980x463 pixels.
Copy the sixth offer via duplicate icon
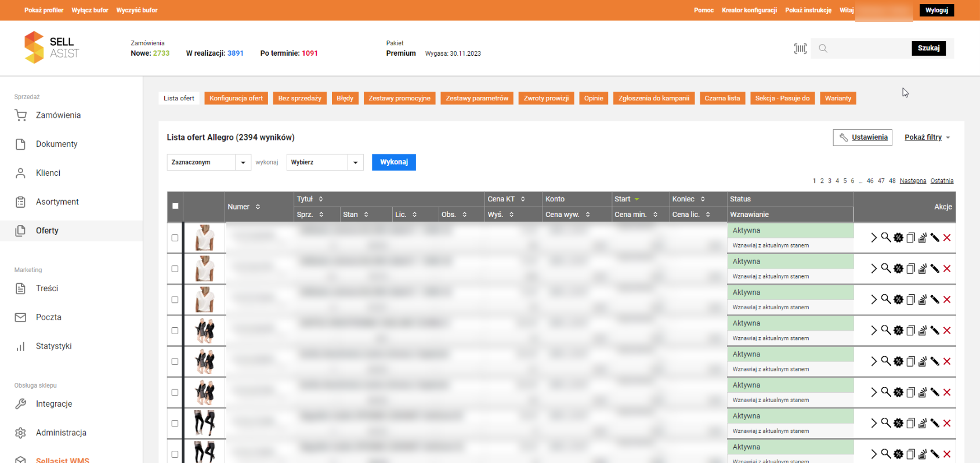(910, 392)
